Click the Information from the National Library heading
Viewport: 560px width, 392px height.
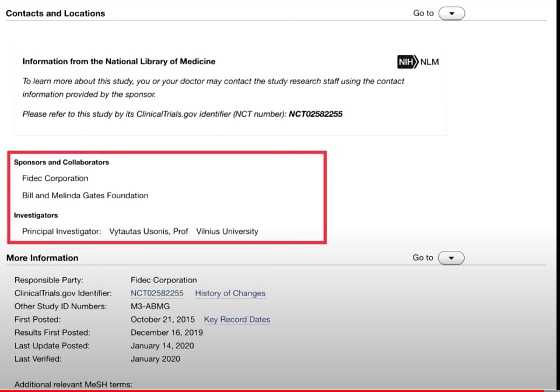pos(119,61)
